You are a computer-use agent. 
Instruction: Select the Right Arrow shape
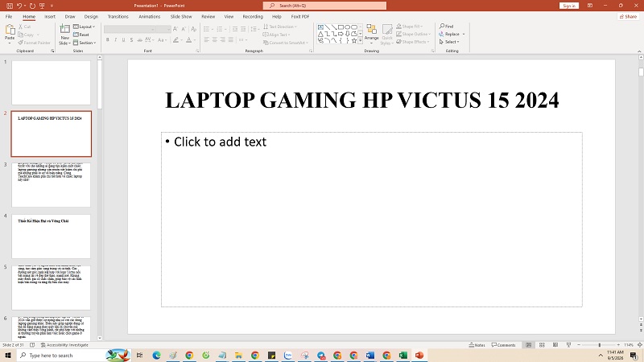(341, 34)
